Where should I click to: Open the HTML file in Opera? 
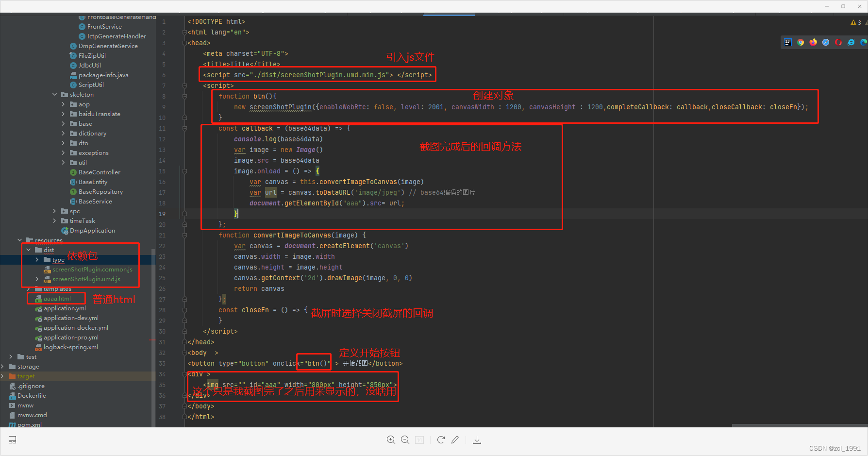pyautogui.click(x=838, y=42)
